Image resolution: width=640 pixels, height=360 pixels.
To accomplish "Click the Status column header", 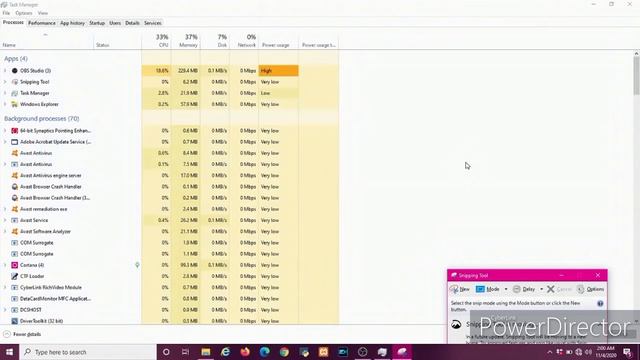I will [118, 40].
